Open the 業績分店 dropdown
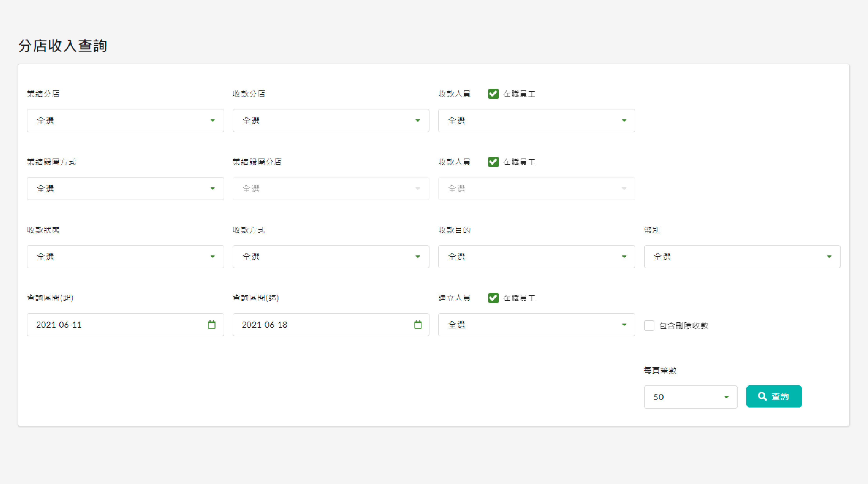868x484 pixels. pyautogui.click(x=125, y=121)
